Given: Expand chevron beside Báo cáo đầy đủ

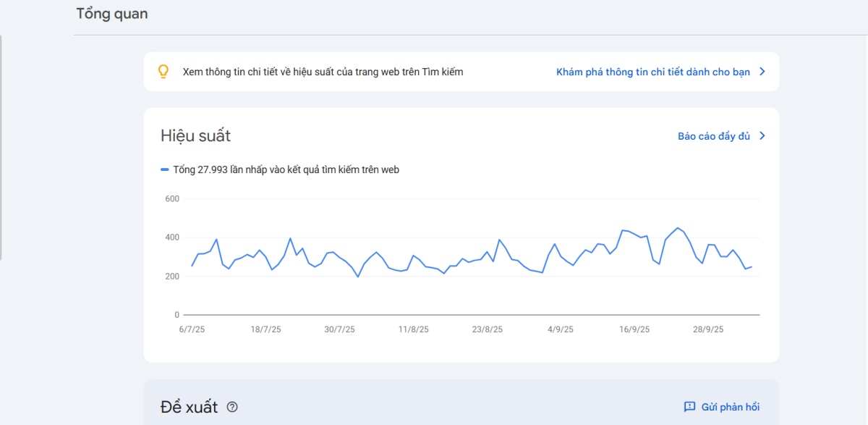Looking at the screenshot, I should (762, 136).
